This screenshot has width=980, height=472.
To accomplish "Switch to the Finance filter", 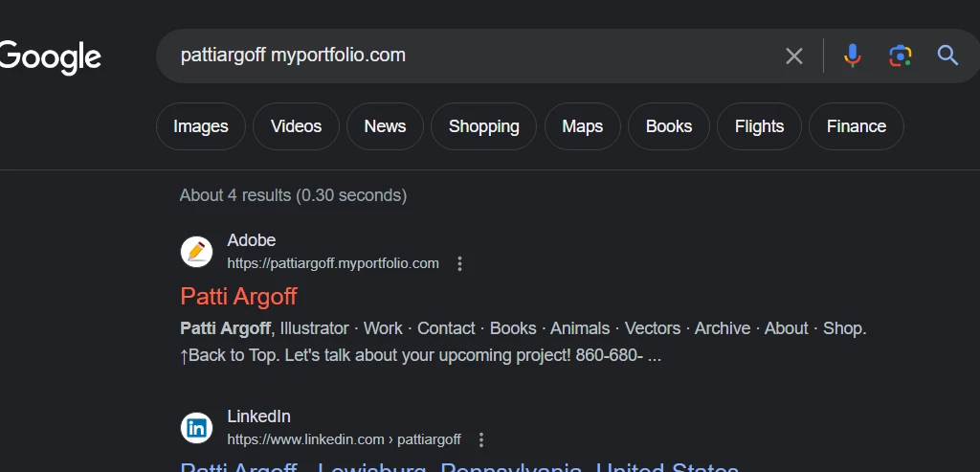I will (857, 126).
